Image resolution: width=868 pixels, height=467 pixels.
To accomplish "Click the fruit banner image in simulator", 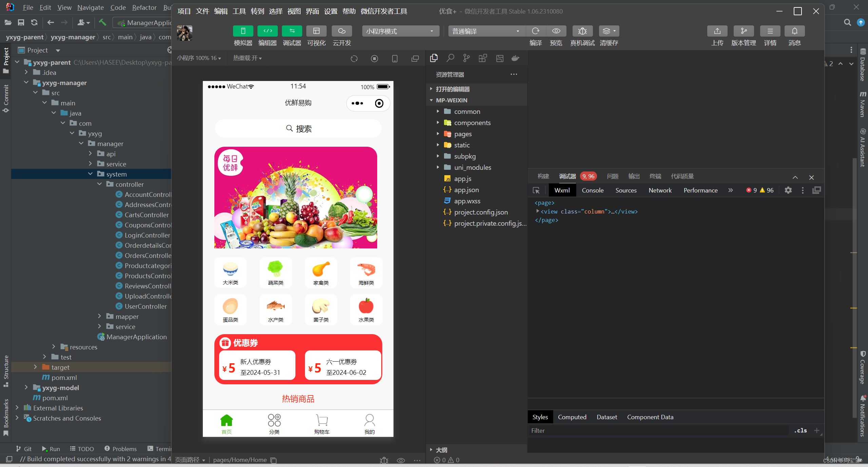I will tap(295, 198).
